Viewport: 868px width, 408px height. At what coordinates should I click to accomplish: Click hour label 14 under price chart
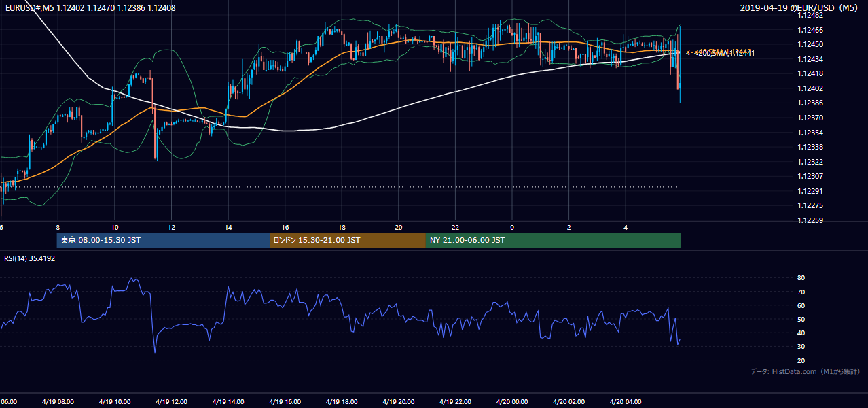228,227
